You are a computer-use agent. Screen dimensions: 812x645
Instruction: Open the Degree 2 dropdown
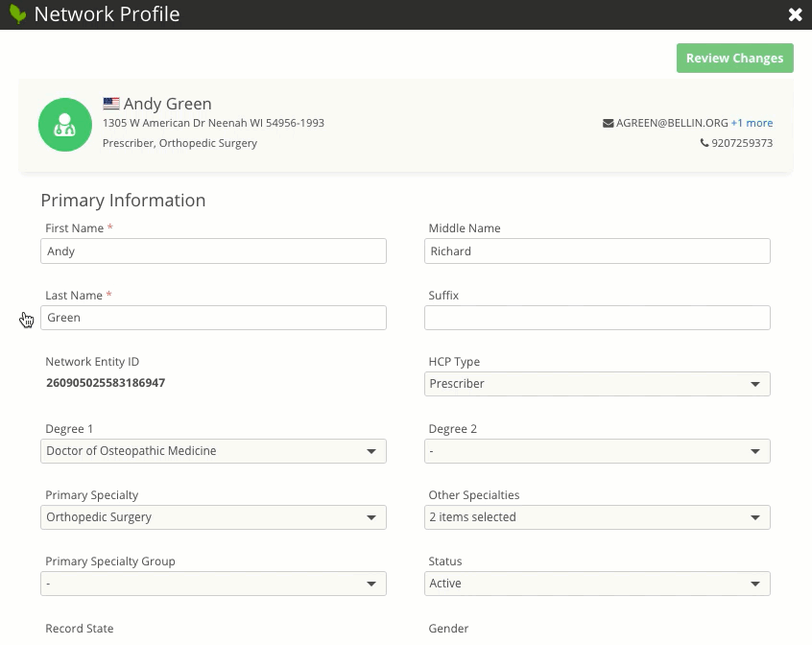tap(597, 451)
